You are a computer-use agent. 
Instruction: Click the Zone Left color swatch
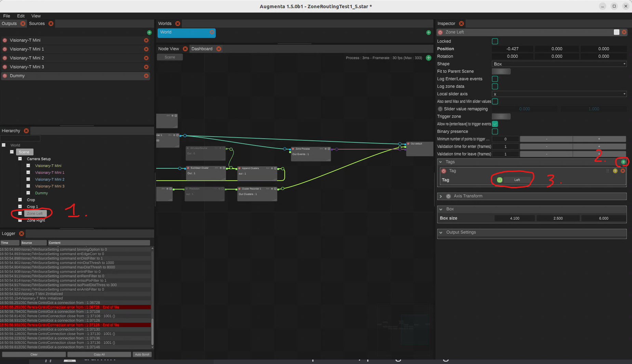[x=617, y=32]
